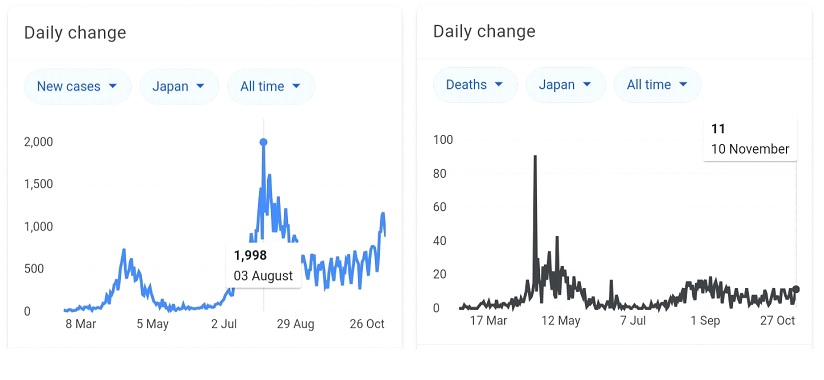This screenshot has height=380, width=824.
Task: Click the 26 Oct label on cases axis
Action: point(367,324)
